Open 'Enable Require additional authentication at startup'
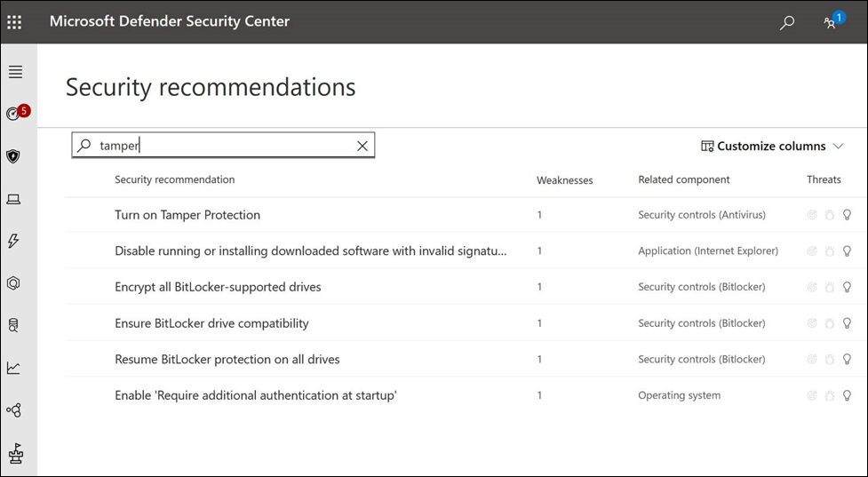868x477 pixels. tap(256, 395)
